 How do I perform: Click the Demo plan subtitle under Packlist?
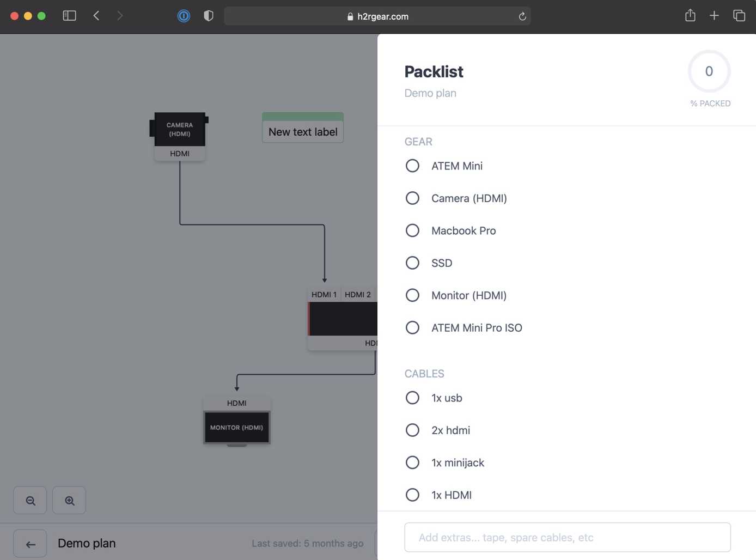430,93
